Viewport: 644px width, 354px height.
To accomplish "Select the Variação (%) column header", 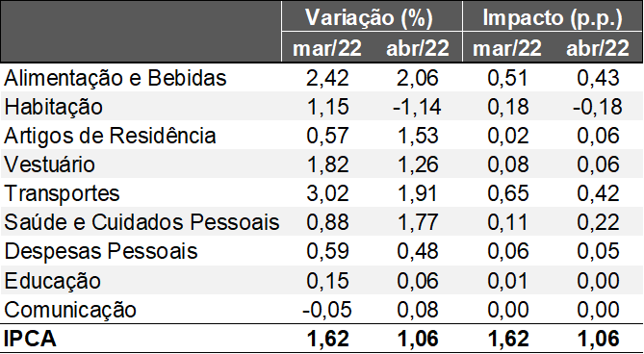I will click(x=369, y=17).
